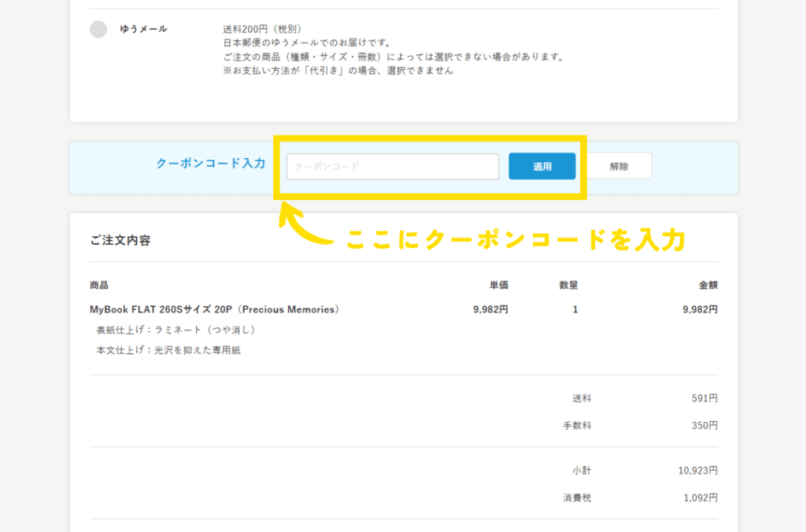The image size is (806, 532).
Task: Click the クーポンコード入力 label
Action: pos(210,164)
